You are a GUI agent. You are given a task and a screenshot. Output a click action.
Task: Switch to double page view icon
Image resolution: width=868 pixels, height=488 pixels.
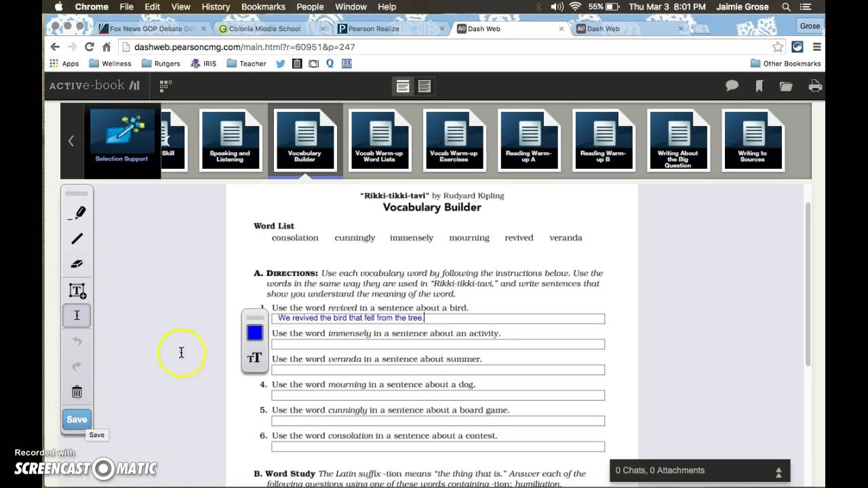point(425,86)
